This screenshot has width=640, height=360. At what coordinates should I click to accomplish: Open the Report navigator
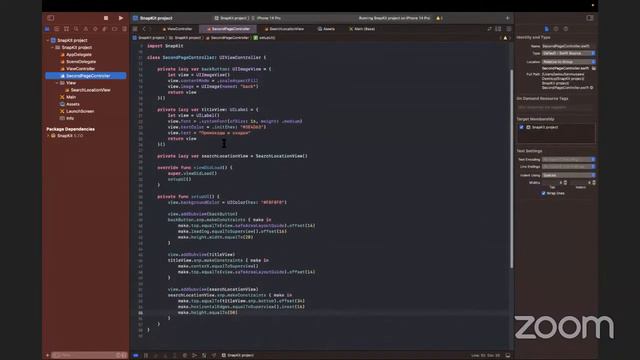(124, 29)
